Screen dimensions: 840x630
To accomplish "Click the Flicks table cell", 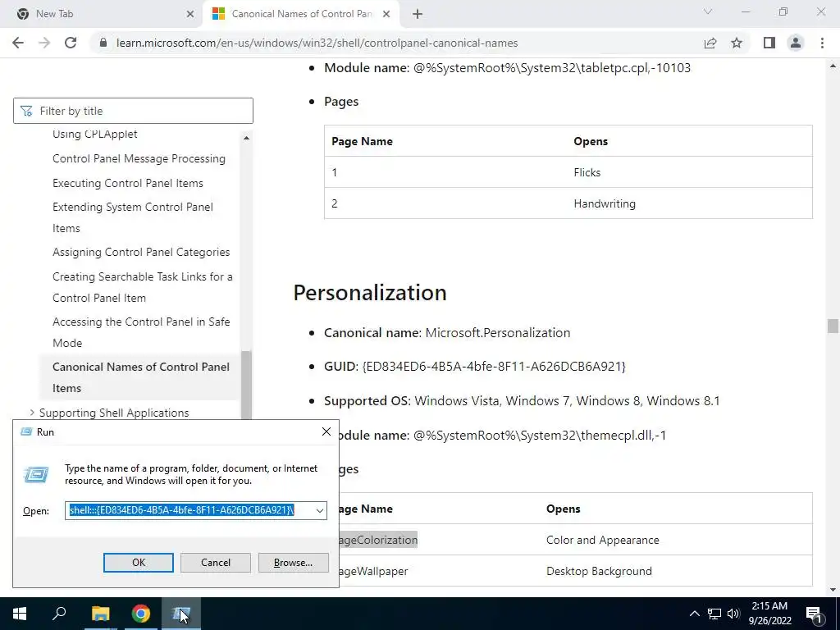I will (x=587, y=172).
